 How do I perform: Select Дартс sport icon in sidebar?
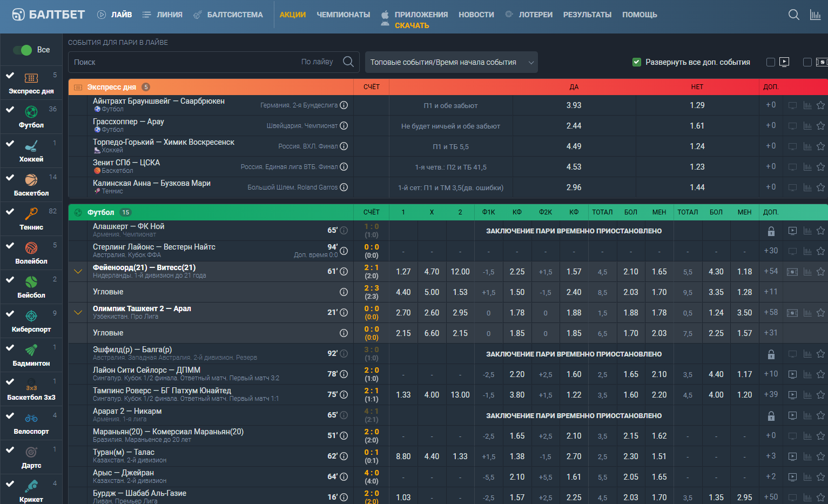click(31, 452)
